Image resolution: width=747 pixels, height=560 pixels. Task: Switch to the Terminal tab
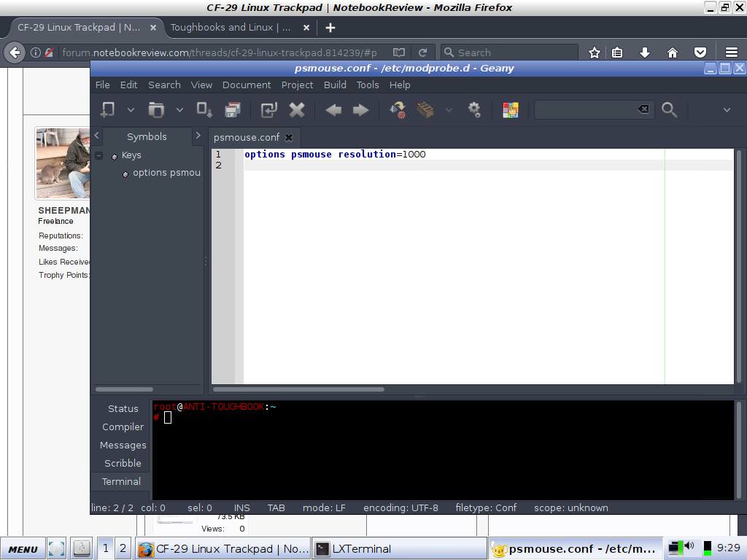pos(121,481)
